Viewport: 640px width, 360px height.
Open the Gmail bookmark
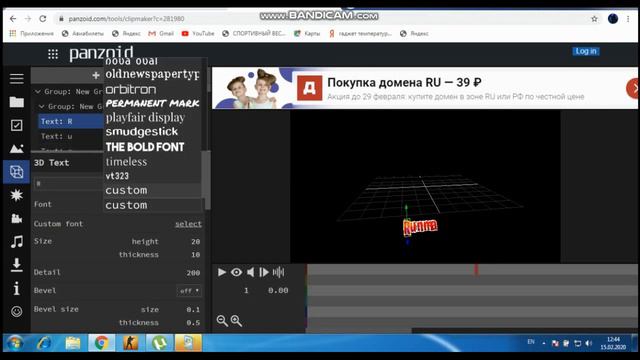tap(161, 33)
